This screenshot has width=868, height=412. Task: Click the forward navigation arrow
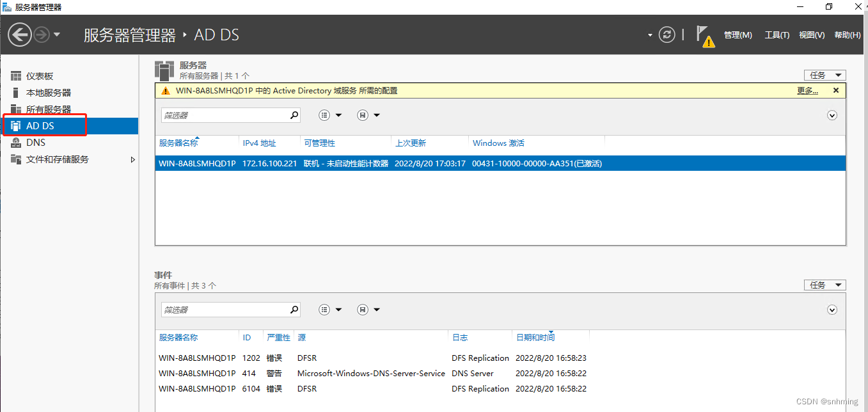[x=42, y=35]
